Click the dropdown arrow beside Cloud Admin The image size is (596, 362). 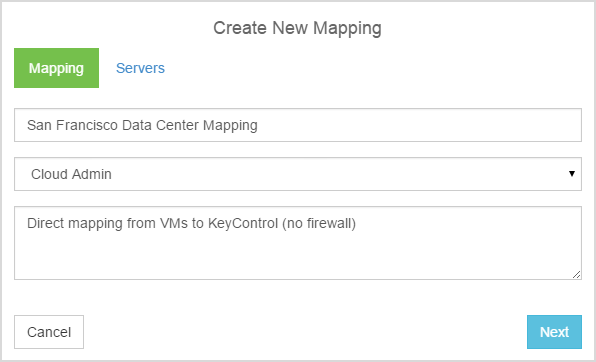(572, 174)
